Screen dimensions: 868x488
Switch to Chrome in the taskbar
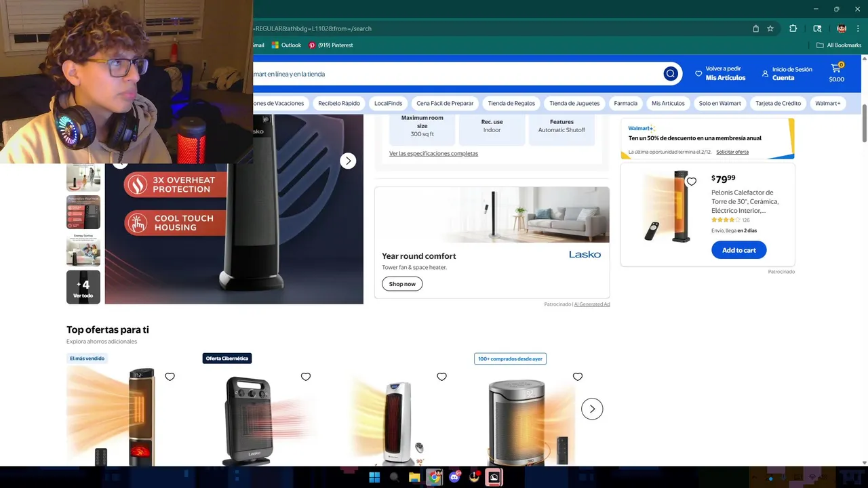coord(434,477)
